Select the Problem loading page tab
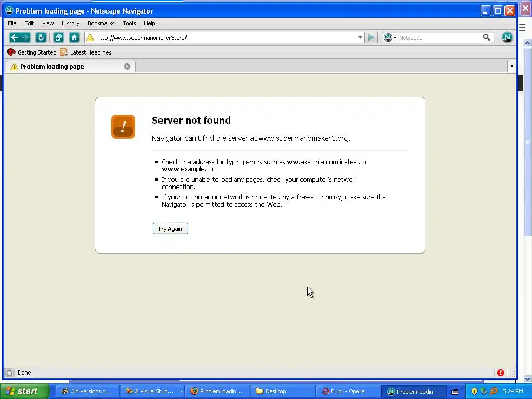The width and height of the screenshot is (532, 399). tap(70, 66)
